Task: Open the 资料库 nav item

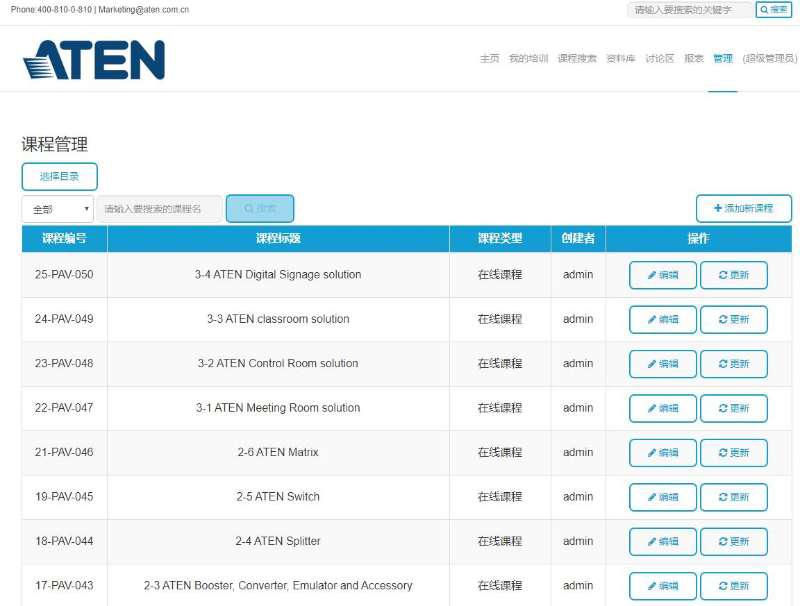Action: click(x=621, y=58)
